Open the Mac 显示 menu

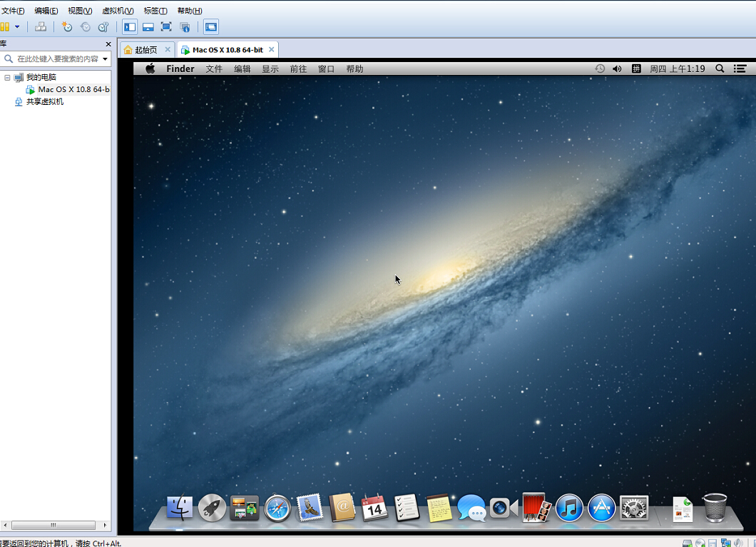pos(270,69)
